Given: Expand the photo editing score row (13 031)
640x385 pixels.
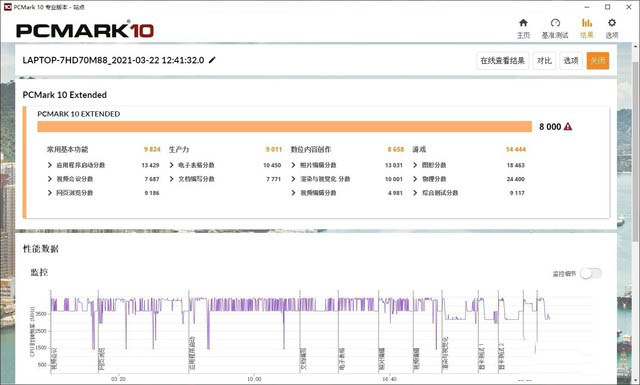Looking at the screenshot, I should coord(347,165).
